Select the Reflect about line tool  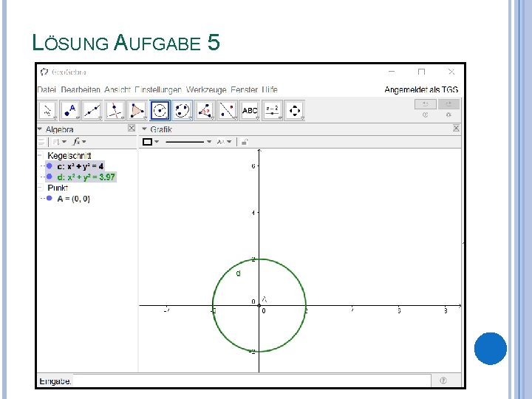(227, 110)
